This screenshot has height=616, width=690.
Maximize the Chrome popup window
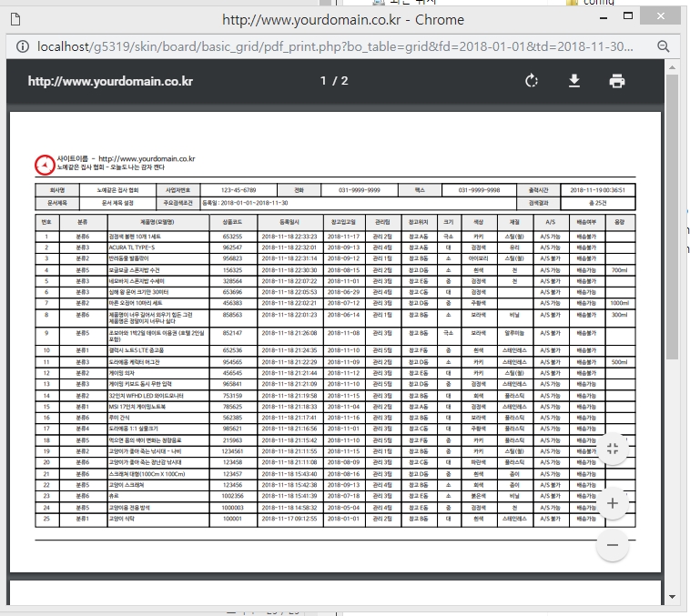click(628, 16)
